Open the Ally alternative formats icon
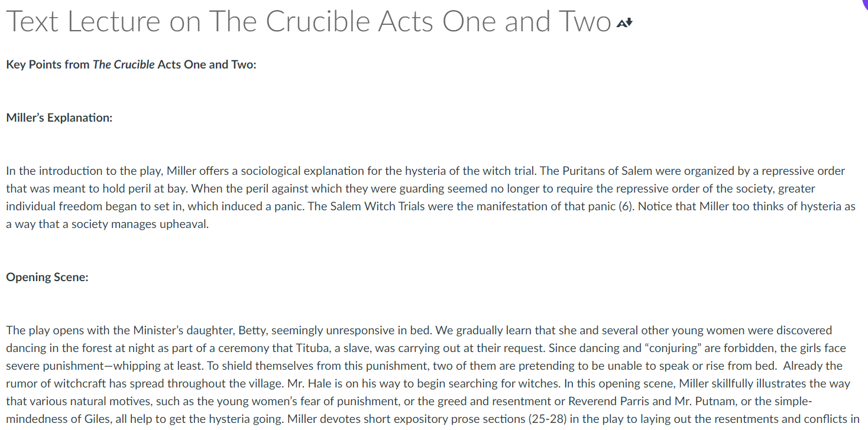The width and height of the screenshot is (868, 430). coord(624,23)
